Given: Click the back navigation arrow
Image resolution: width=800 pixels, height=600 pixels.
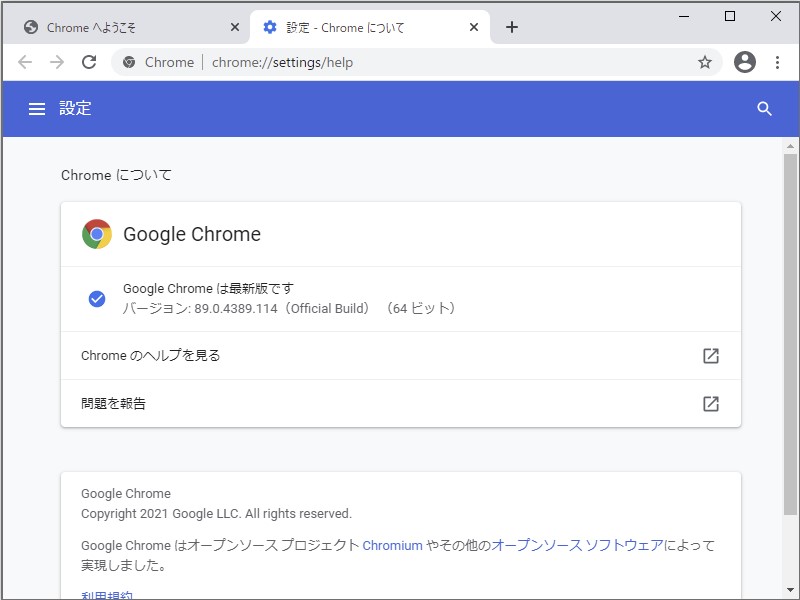Looking at the screenshot, I should tap(25, 62).
